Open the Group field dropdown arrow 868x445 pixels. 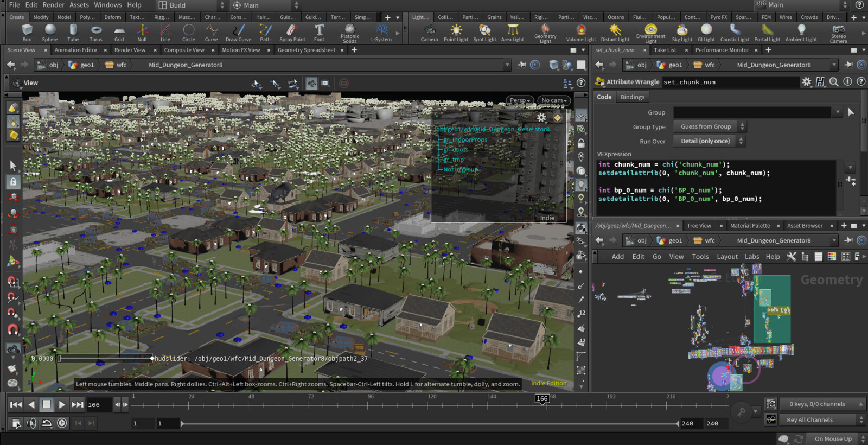pyautogui.click(x=838, y=112)
